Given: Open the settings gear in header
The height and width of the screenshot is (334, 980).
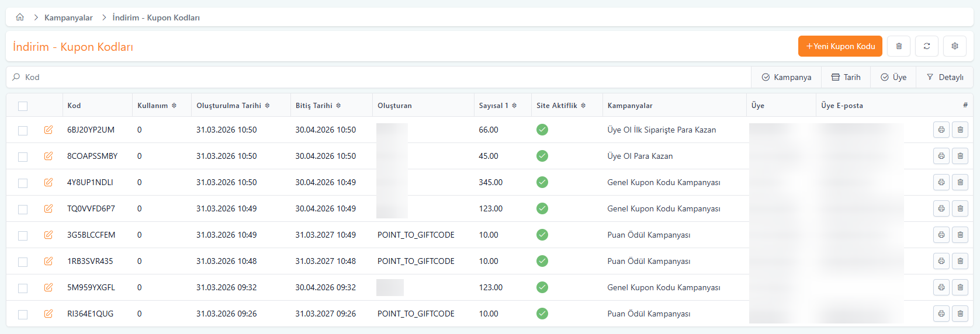Looking at the screenshot, I should tap(955, 46).
